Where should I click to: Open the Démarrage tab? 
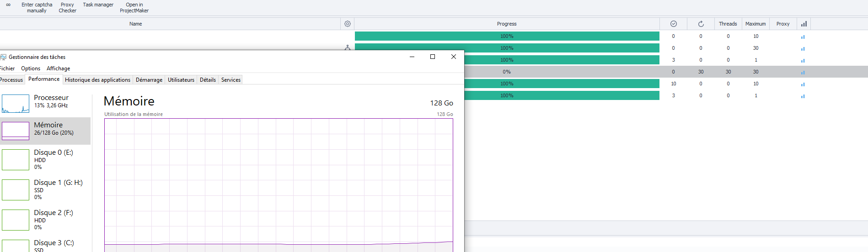click(149, 80)
